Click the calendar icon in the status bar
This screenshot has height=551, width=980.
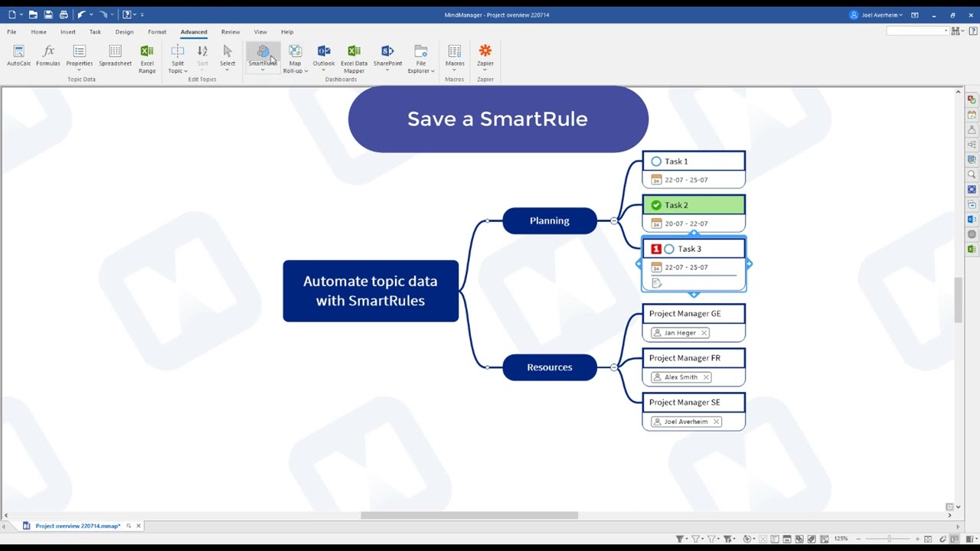tap(788, 539)
